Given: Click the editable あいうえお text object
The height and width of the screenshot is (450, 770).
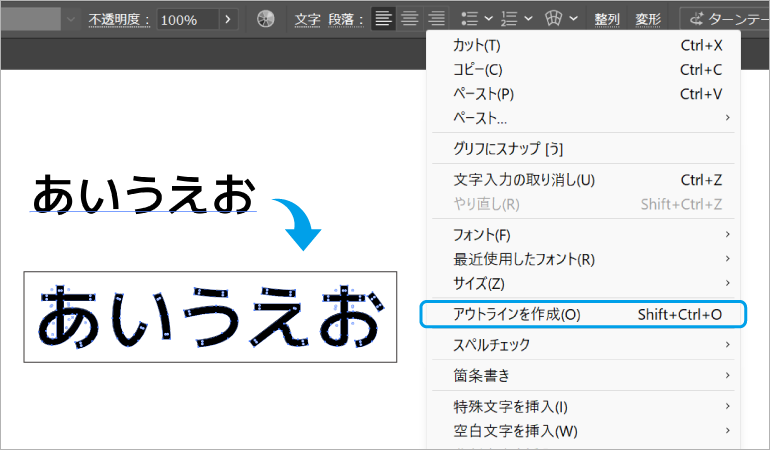Looking at the screenshot, I should pyautogui.click(x=144, y=194).
